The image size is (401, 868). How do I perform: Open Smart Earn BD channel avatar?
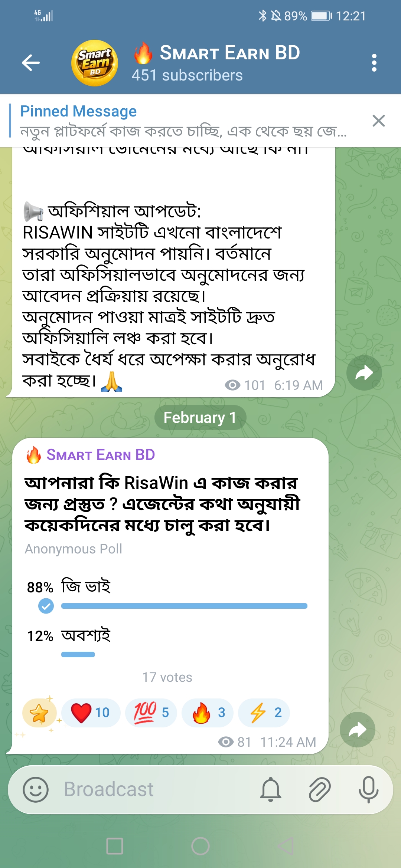[95, 63]
